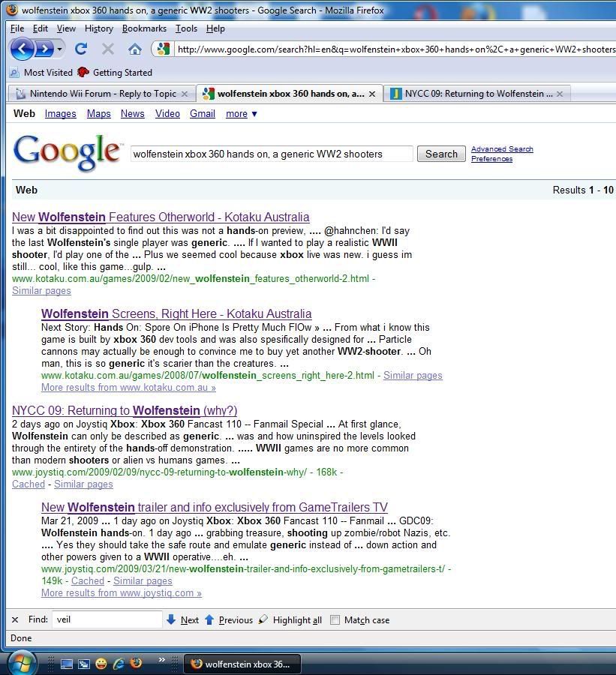Click the Google site icon in address bar
This screenshot has height=675, width=616.
[x=164, y=49]
